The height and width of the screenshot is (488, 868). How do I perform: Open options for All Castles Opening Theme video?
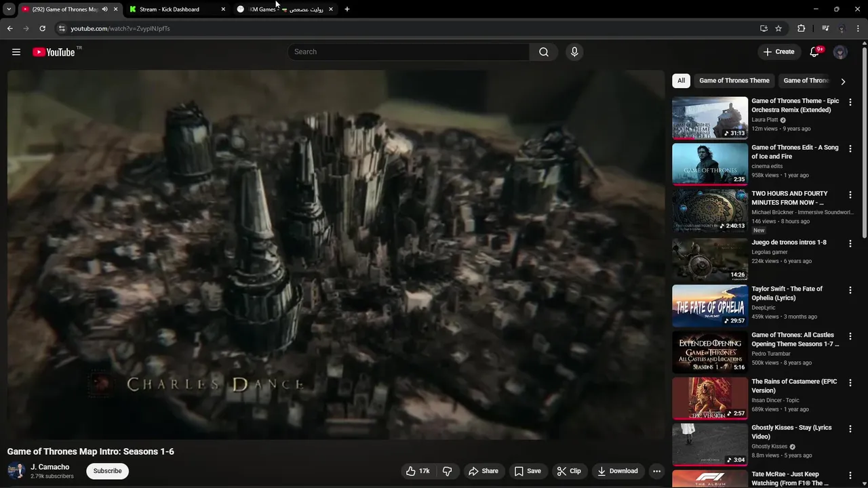(x=850, y=336)
